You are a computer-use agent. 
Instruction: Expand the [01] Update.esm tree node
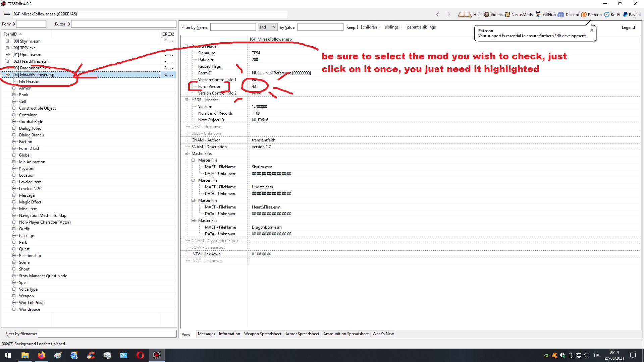point(7,55)
